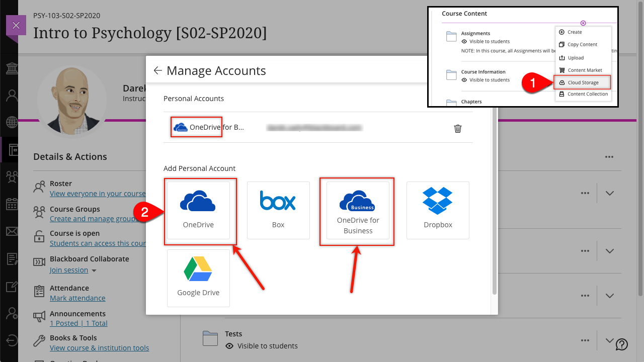Click the OneDrive cloud storage tile
The height and width of the screenshot is (362, 644).
tap(198, 210)
